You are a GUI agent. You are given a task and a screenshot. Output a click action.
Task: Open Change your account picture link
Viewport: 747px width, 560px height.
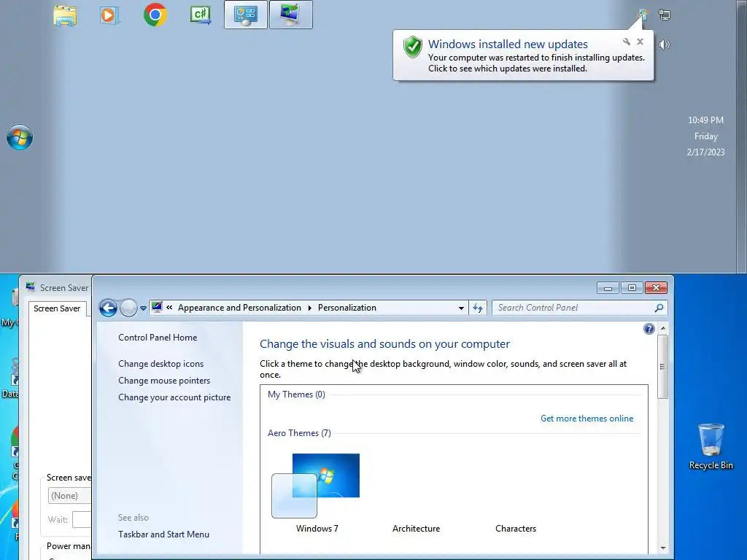pyautogui.click(x=174, y=397)
